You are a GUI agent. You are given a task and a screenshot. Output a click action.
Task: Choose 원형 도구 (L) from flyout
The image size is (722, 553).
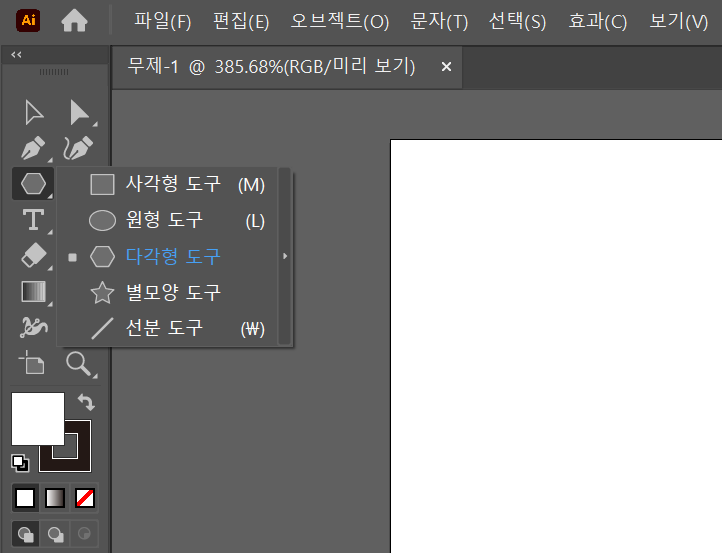tap(168, 220)
